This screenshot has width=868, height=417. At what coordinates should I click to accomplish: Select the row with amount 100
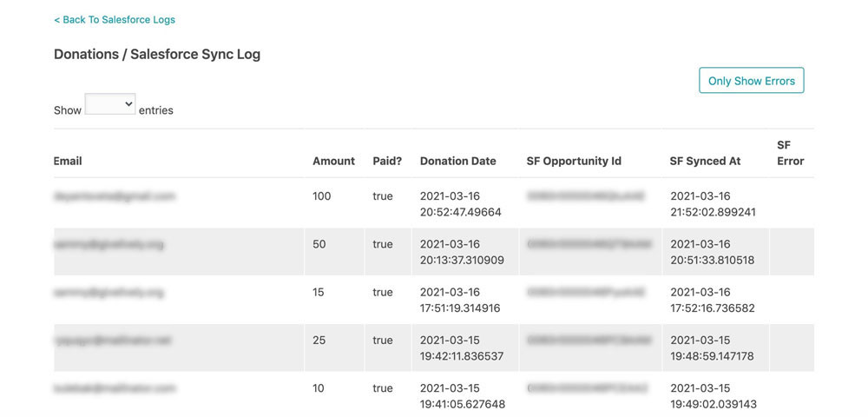click(x=434, y=203)
